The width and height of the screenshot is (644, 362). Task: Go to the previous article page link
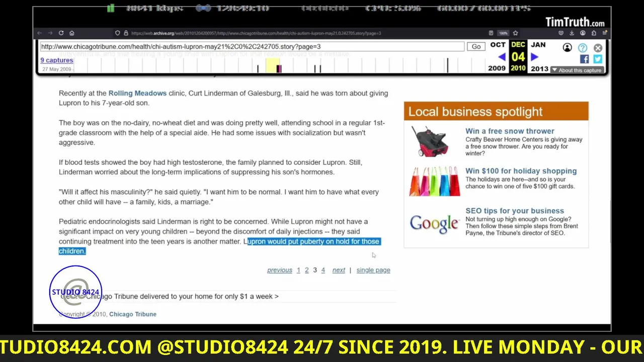coord(280,270)
